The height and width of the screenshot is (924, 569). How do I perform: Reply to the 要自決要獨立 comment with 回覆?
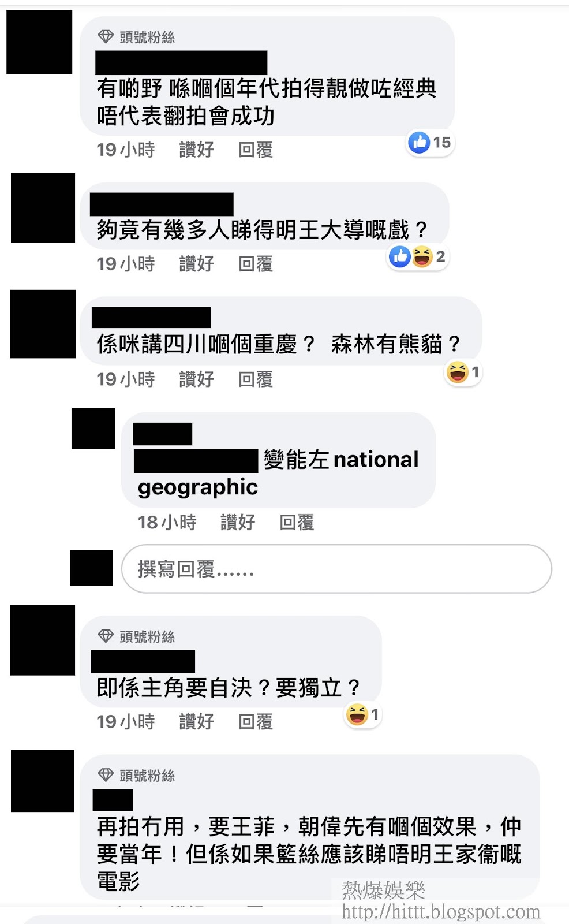point(256,722)
